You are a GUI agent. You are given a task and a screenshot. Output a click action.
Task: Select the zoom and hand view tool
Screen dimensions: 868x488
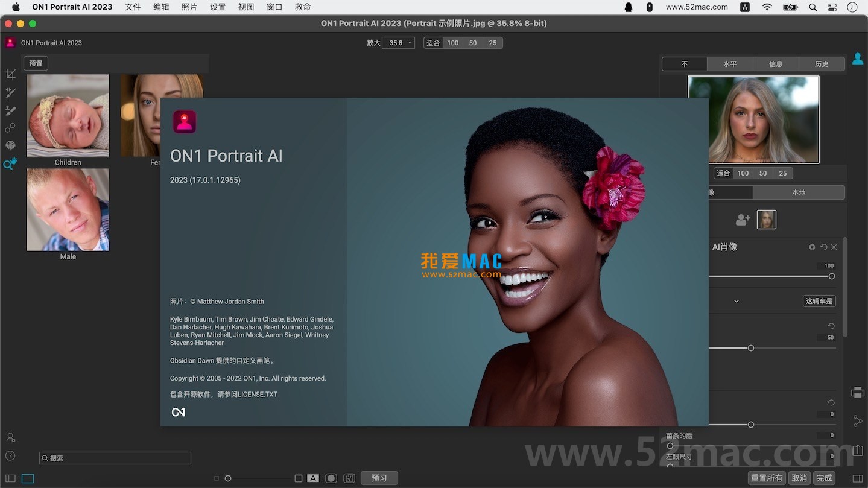10,163
